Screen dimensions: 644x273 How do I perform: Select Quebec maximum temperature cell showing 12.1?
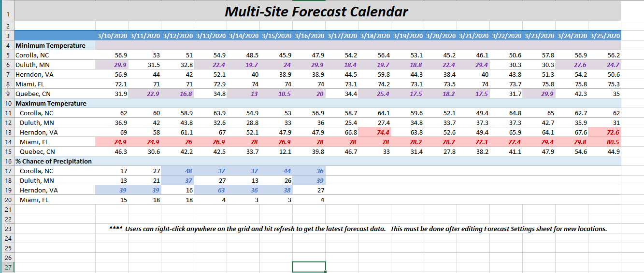click(x=284, y=151)
